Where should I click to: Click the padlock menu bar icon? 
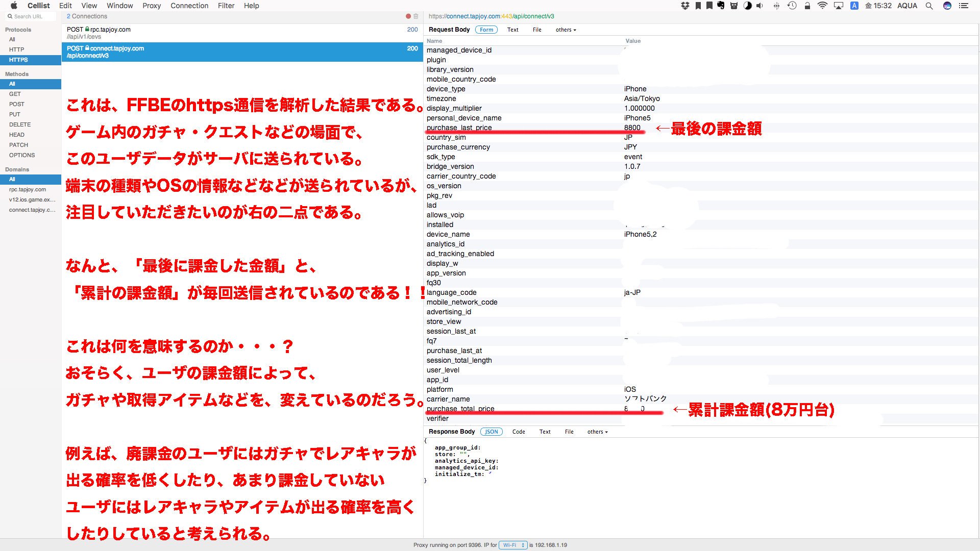(x=807, y=6)
